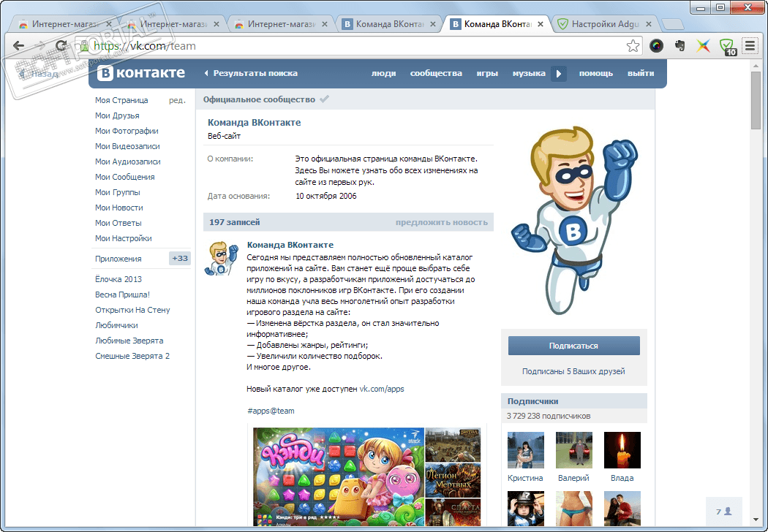768x532 pixels.
Task: Open Мои Группы
Action: point(118,192)
